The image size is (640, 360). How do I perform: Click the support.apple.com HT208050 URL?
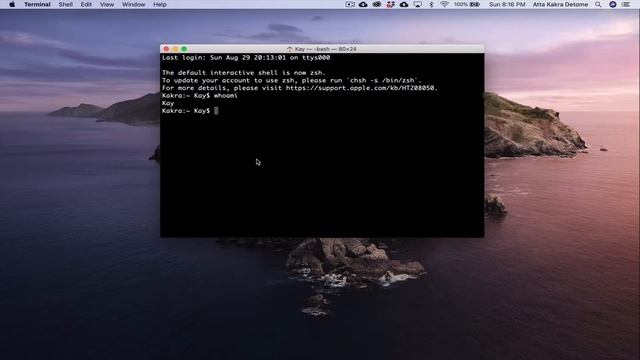pyautogui.click(x=360, y=88)
